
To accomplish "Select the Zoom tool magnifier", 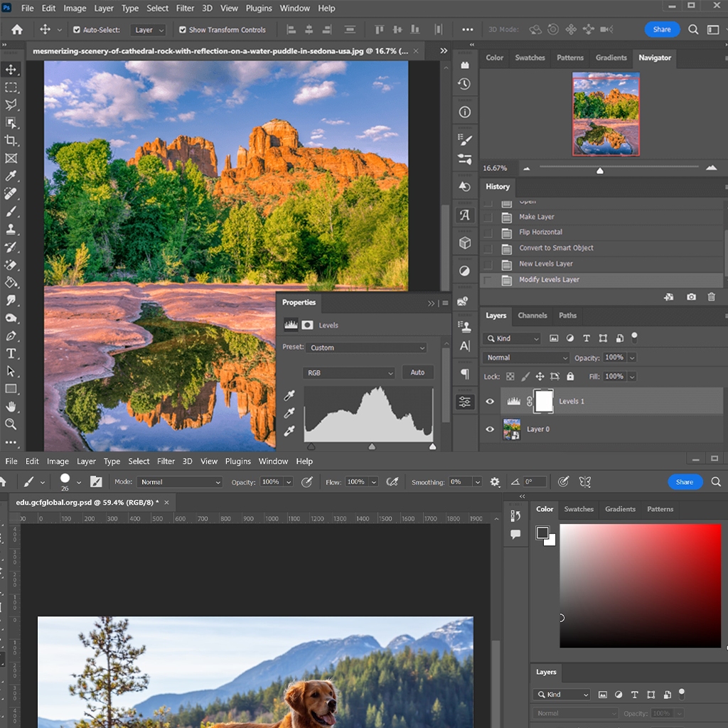I will click(11, 424).
